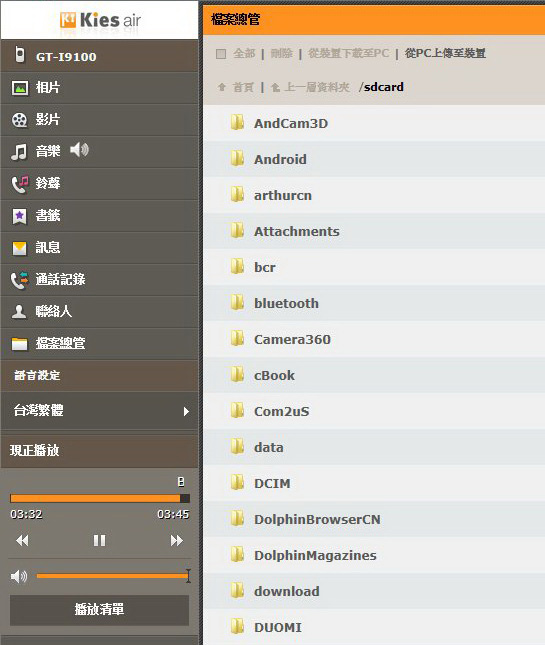Viewport: 545px width, 645px height.
Task: Click the /sdcard path text
Action: pyautogui.click(x=381, y=87)
